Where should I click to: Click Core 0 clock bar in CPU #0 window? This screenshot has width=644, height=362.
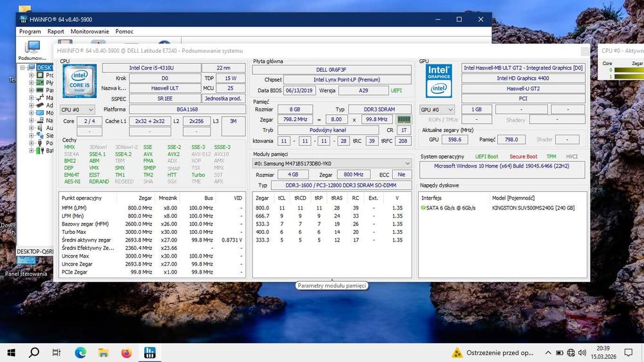coord(629,70)
